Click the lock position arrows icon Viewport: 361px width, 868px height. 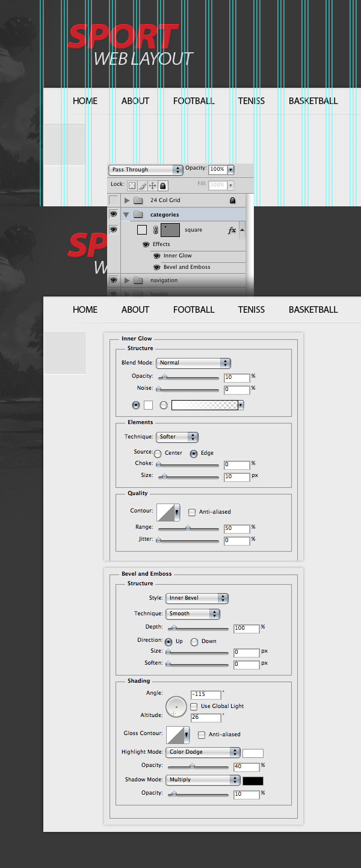(152, 186)
